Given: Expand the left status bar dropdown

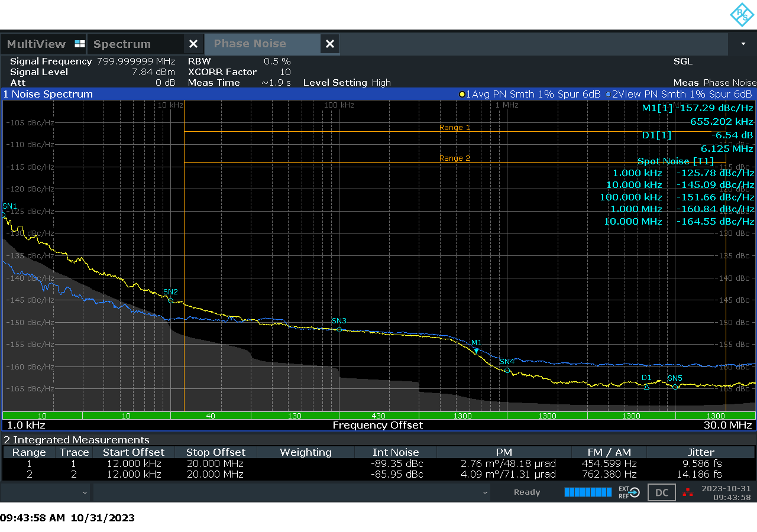Looking at the screenshot, I should coord(85,492).
